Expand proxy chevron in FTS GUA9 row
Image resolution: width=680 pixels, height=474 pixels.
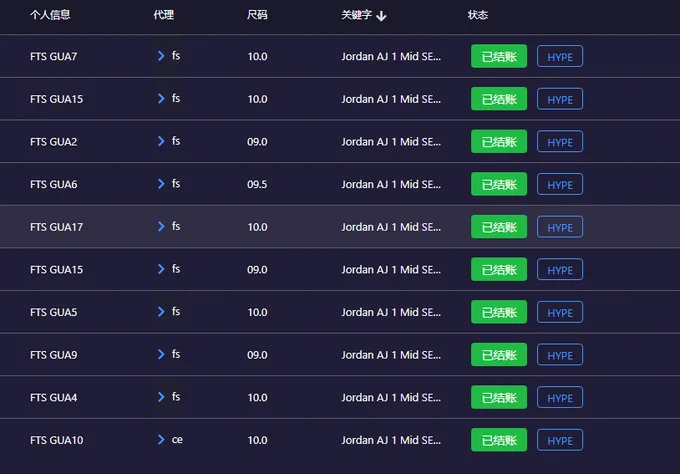161,354
